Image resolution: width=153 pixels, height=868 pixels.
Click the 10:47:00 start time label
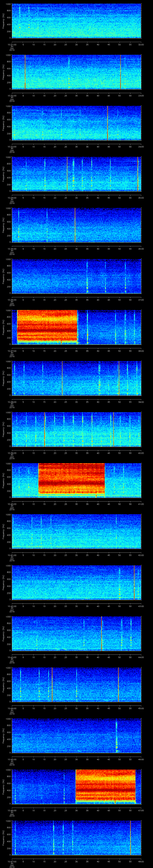(12, 861)
